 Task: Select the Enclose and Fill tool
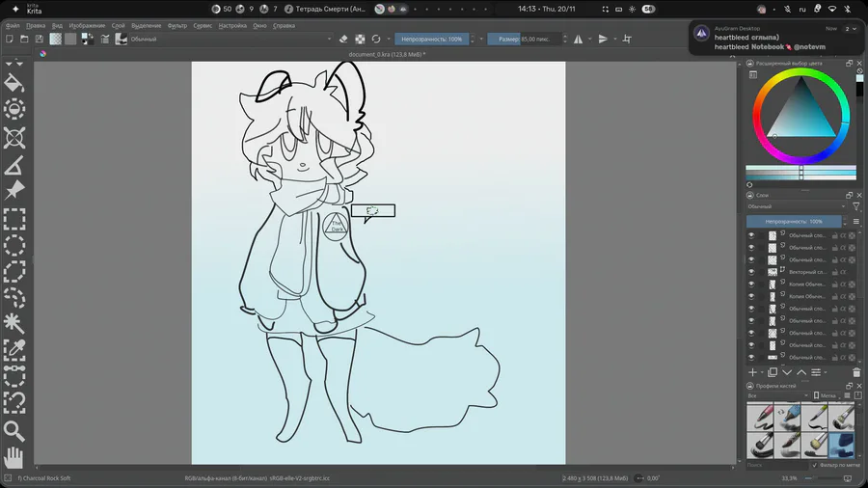[14, 109]
